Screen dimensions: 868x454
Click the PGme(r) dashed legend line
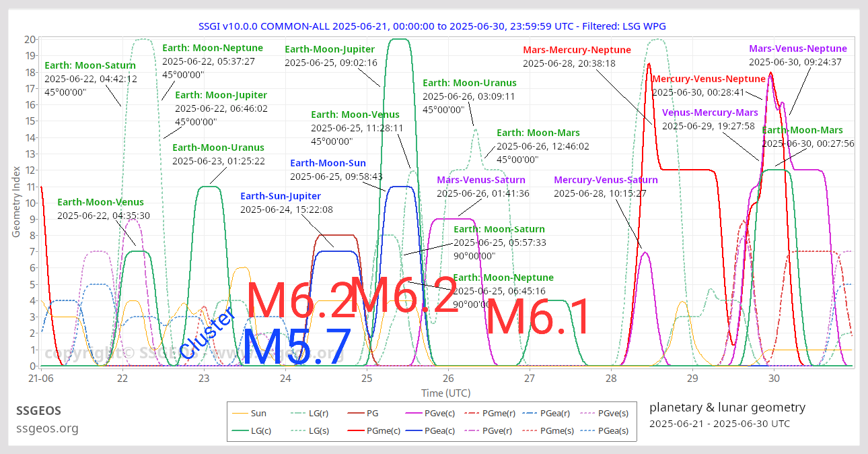tap(472, 414)
